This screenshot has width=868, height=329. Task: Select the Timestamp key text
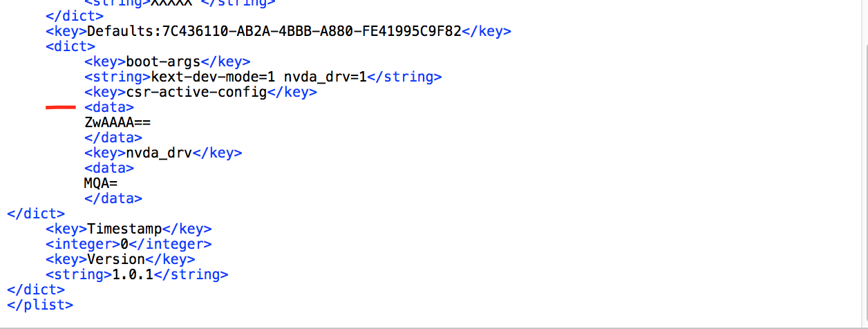124,229
